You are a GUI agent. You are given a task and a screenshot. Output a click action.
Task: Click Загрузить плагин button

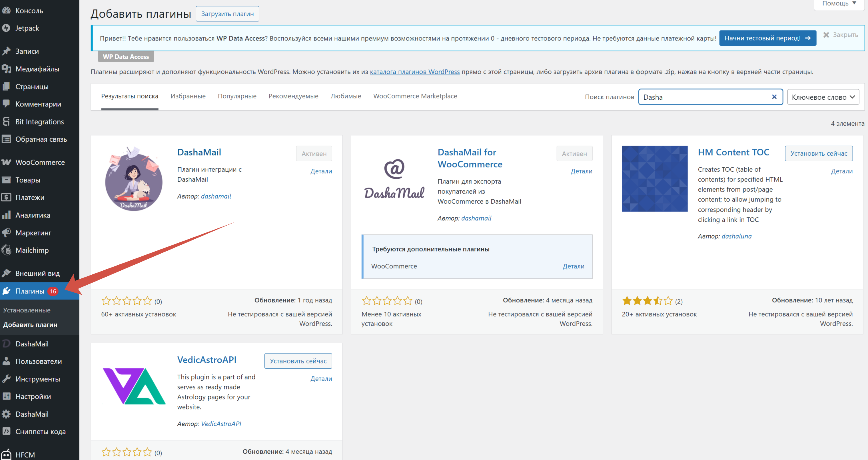click(x=227, y=14)
